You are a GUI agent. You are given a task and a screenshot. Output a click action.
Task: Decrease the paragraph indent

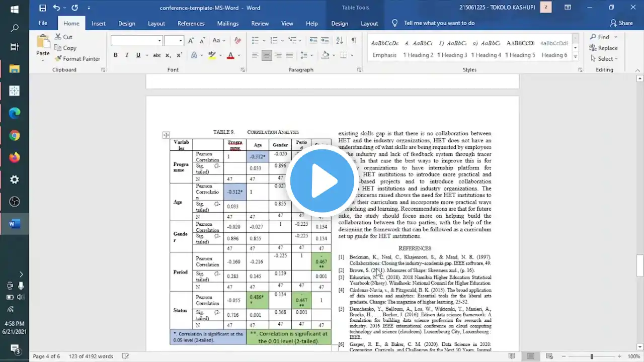pyautogui.click(x=313, y=41)
